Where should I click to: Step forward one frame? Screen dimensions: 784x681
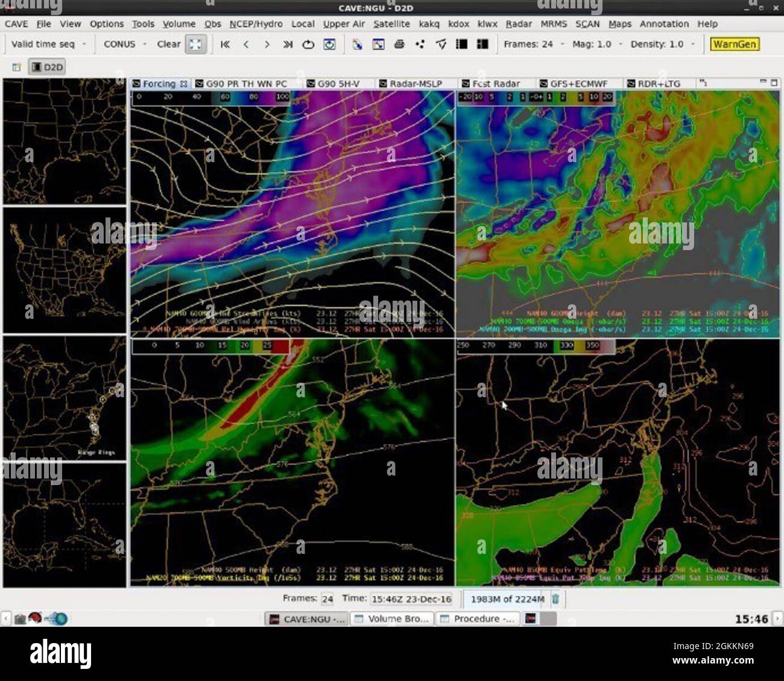(x=267, y=44)
